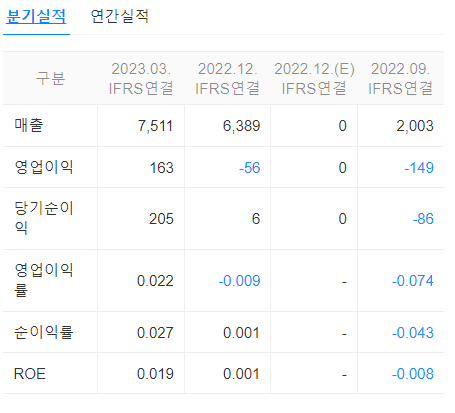This screenshot has height=413, width=455.
Task: Switch to the 분기실적 tab
Action: point(36,16)
